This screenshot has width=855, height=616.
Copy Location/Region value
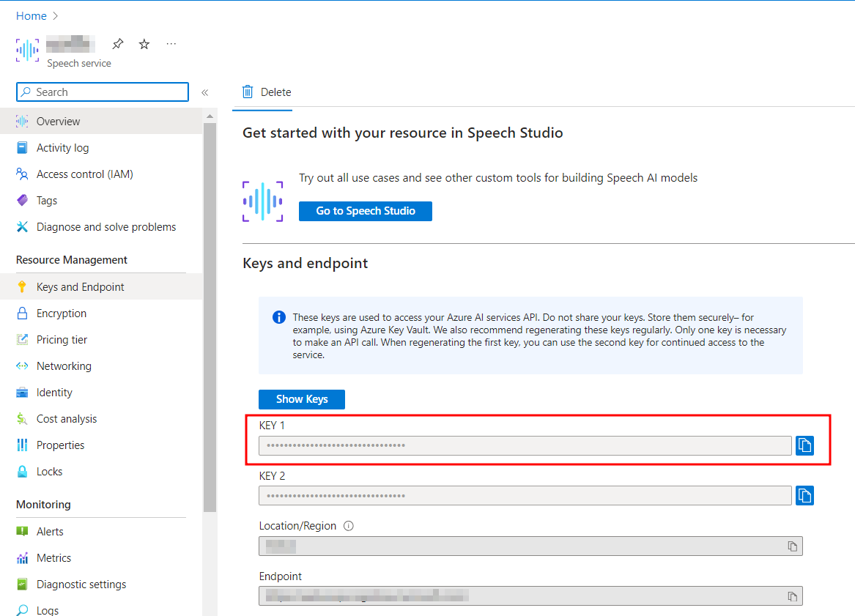point(792,546)
